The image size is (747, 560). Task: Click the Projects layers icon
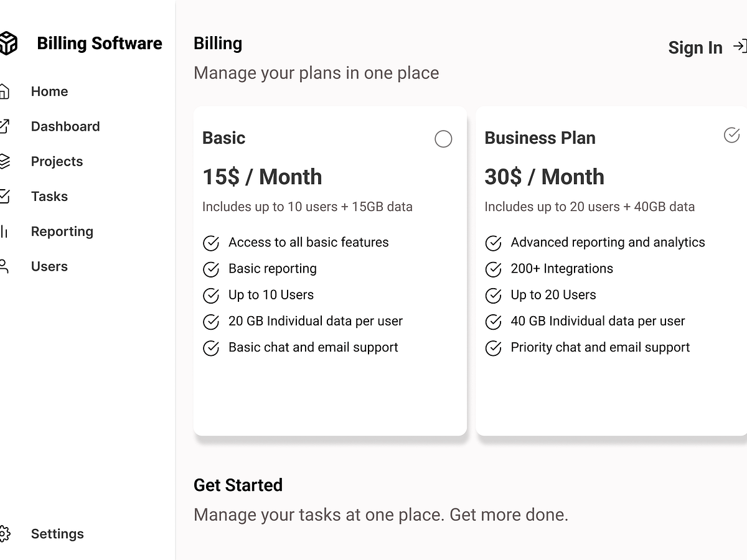click(x=4, y=161)
